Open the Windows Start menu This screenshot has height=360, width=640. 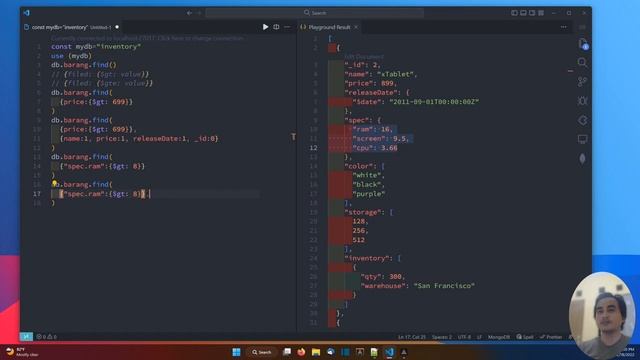236,352
